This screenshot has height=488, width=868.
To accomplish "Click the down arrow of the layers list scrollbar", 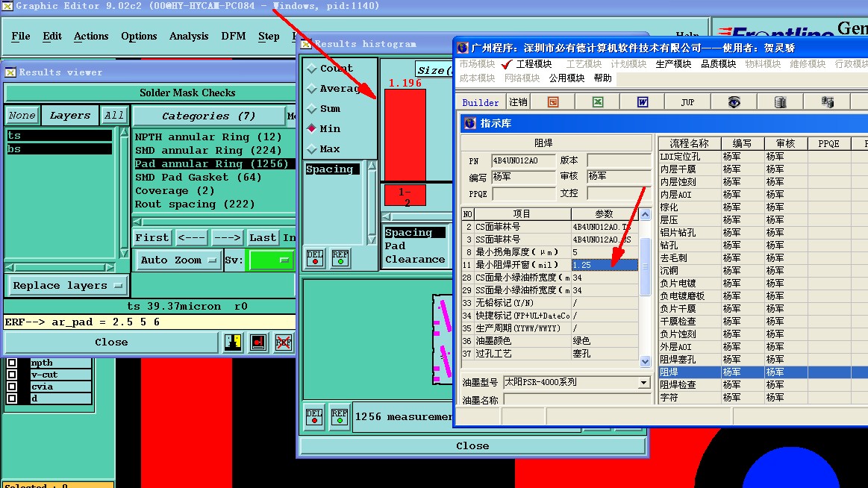I will pyautogui.click(x=124, y=254).
